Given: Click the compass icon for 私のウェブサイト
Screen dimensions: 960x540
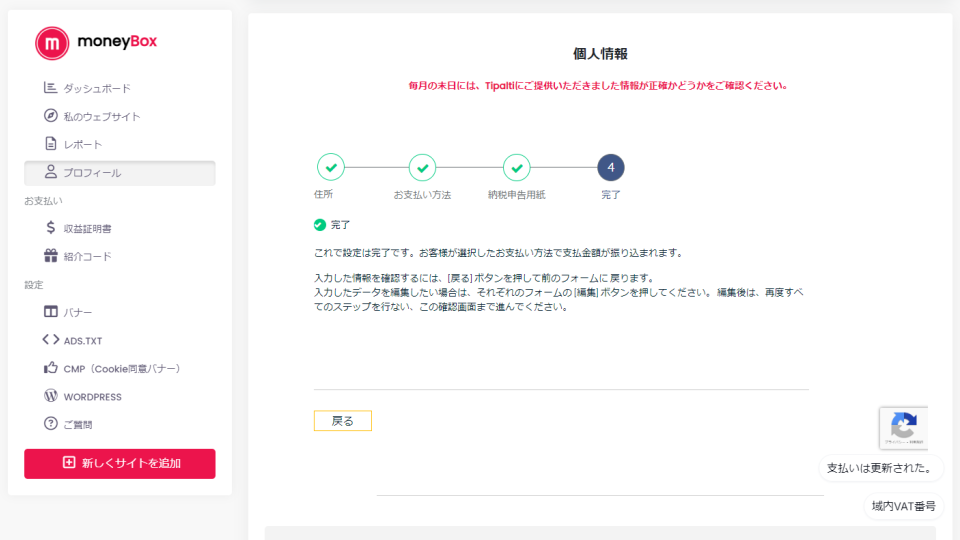Looking at the screenshot, I should pyautogui.click(x=51, y=116).
